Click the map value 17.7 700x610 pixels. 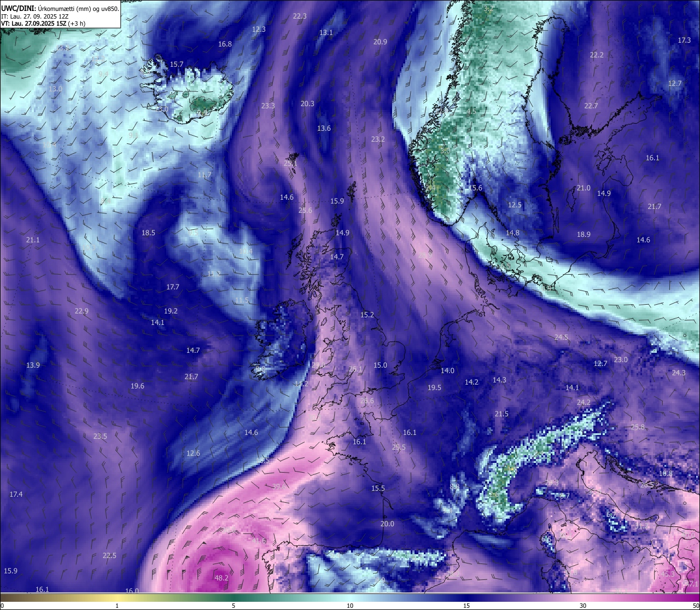click(173, 287)
